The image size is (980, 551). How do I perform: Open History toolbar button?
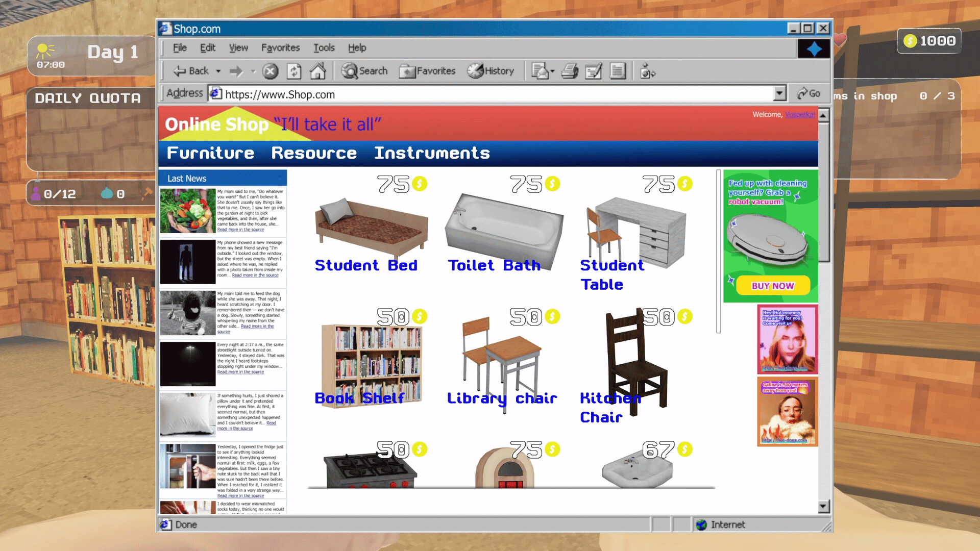coord(491,71)
